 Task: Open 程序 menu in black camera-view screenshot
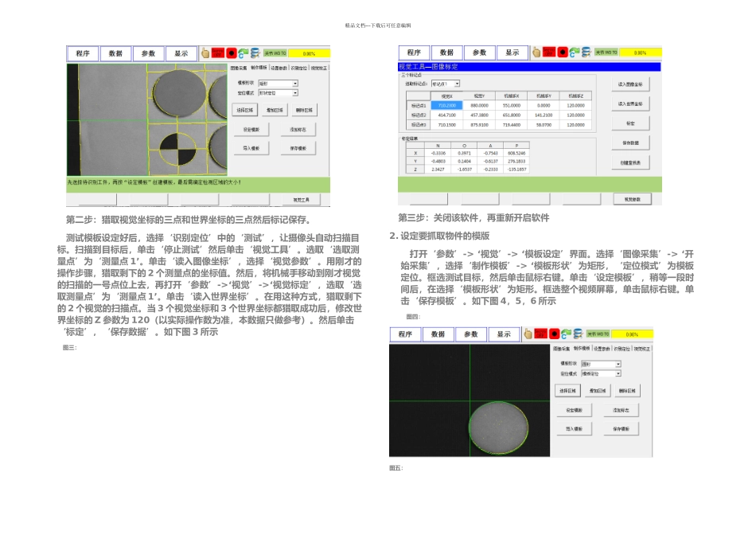click(406, 334)
